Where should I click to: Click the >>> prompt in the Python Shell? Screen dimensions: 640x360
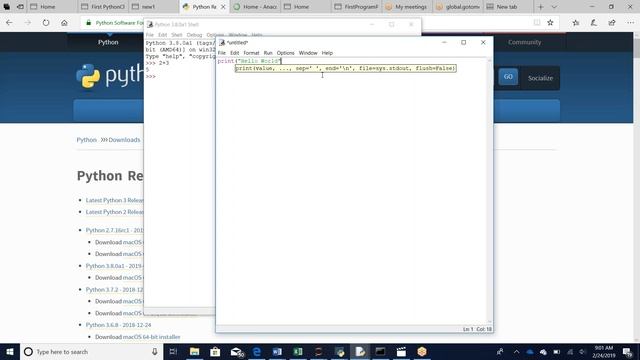click(151, 76)
